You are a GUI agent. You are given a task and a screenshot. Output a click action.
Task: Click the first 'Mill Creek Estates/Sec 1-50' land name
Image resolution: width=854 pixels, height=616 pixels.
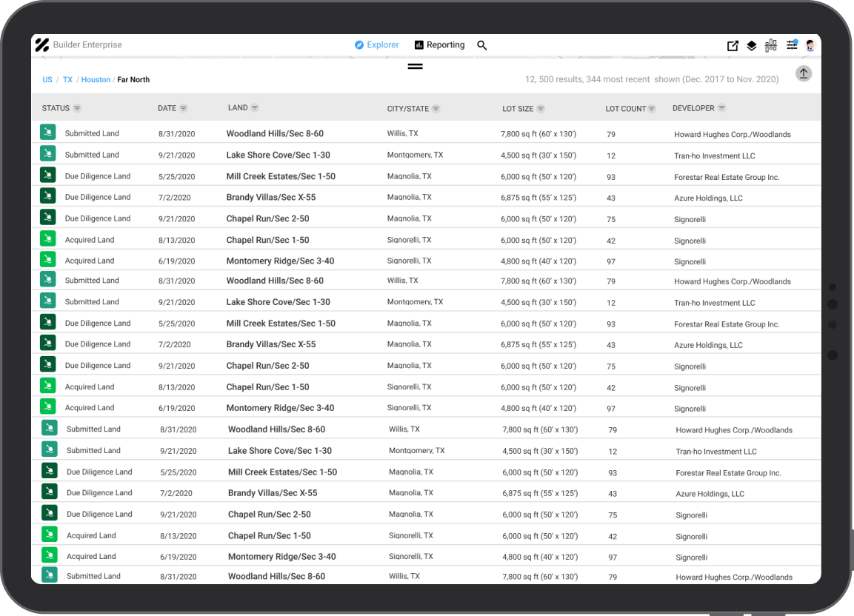281,176
